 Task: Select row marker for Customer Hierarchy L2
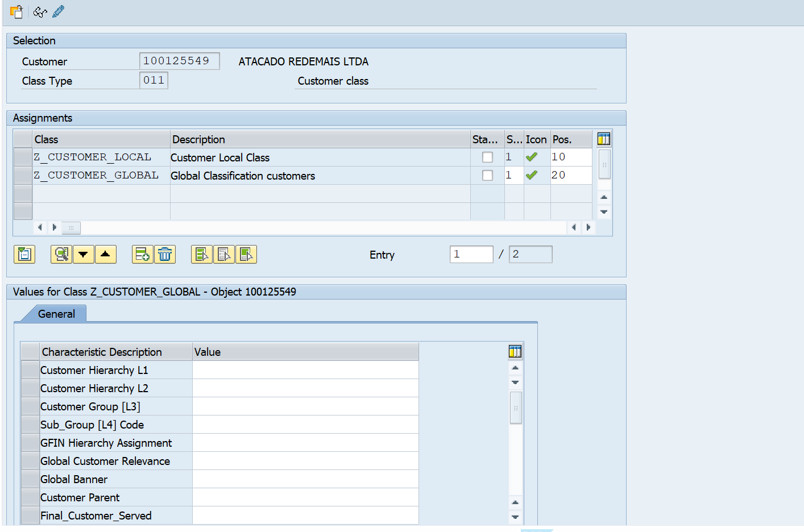30,388
